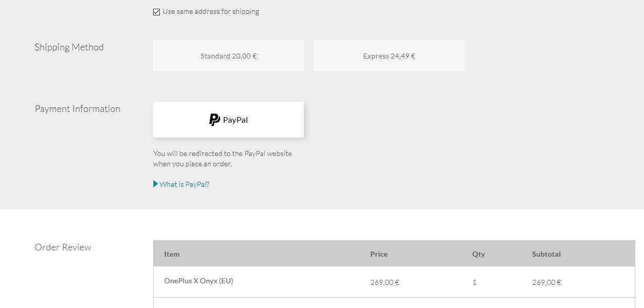Click the PayPal double-P logo icon

[214, 120]
